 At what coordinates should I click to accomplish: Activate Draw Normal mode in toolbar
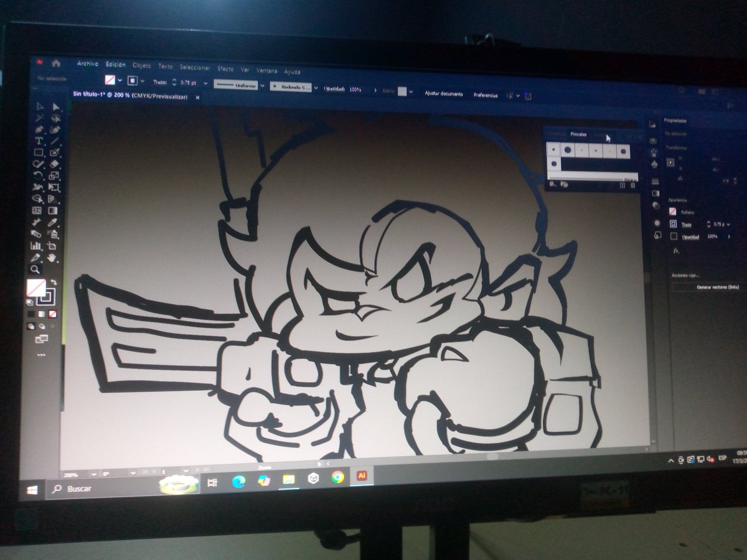tap(31, 326)
